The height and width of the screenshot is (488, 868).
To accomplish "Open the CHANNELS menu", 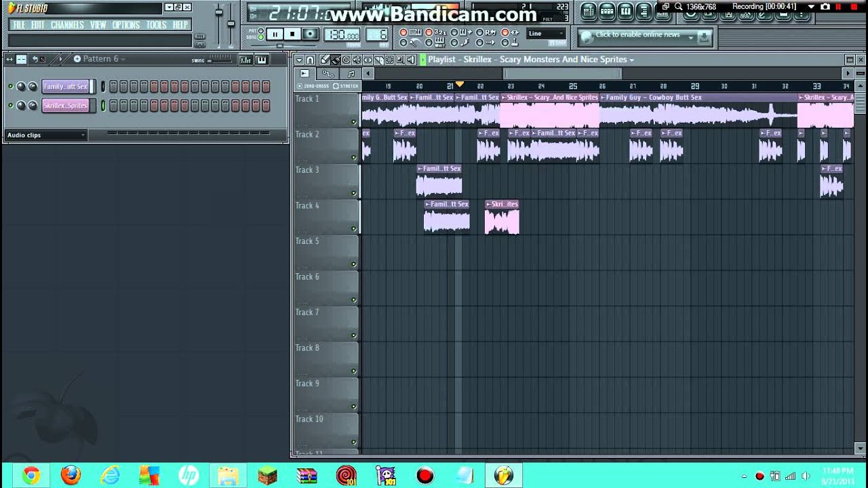I will [67, 25].
